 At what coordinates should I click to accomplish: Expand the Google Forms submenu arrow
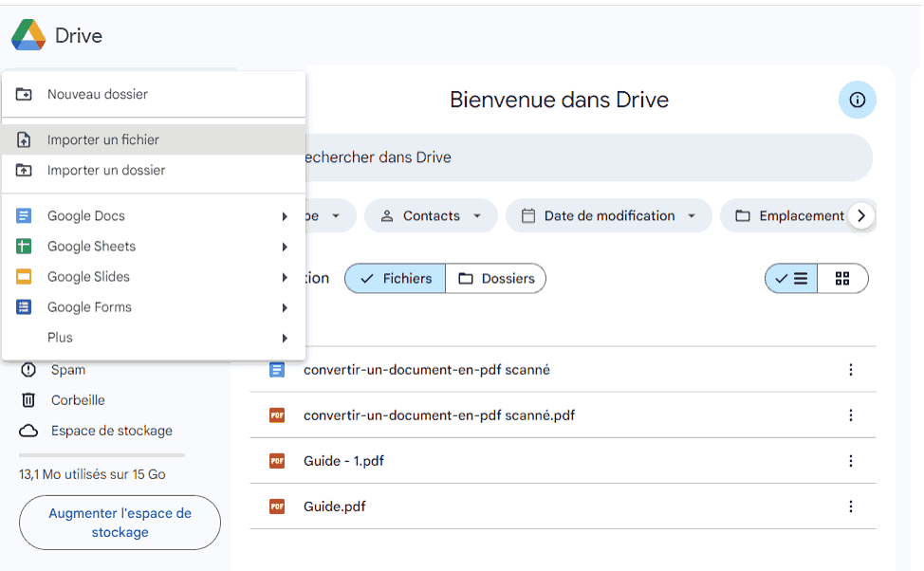coord(285,307)
